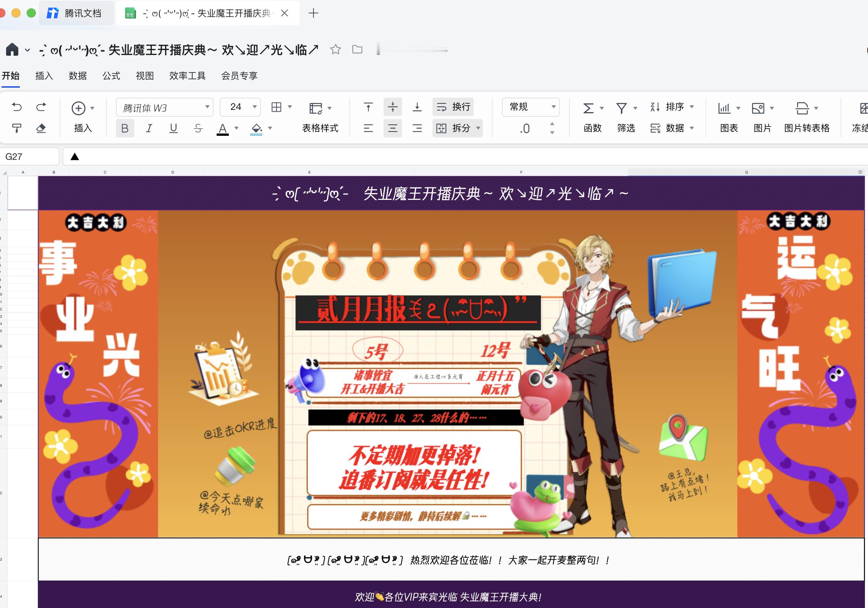Viewport: 868px width, 608px height.
Task: Click the move to folder icon
Action: pyautogui.click(x=357, y=49)
